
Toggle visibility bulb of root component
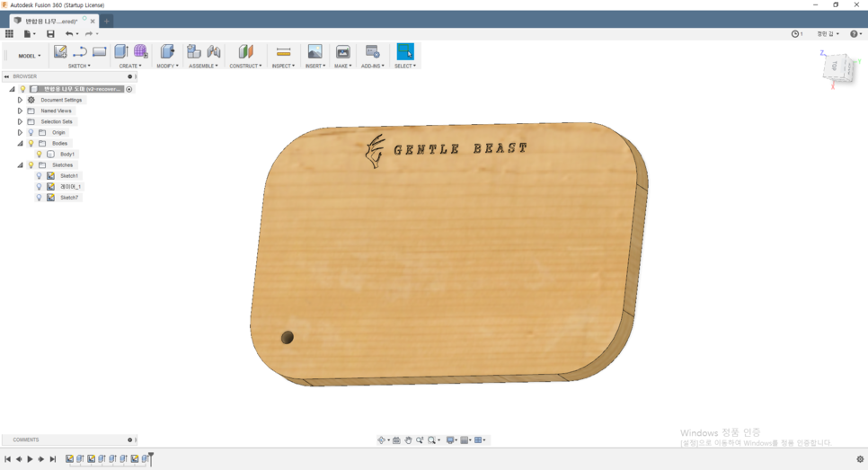click(x=22, y=89)
